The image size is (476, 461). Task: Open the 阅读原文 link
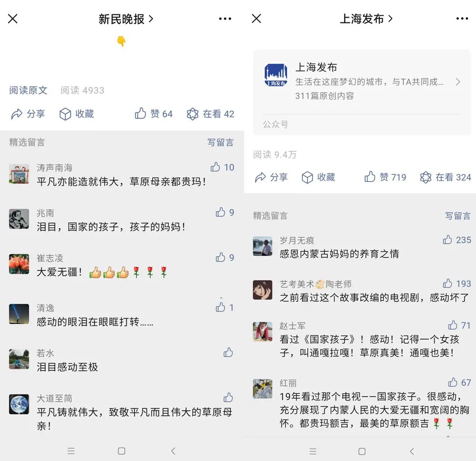[28, 90]
